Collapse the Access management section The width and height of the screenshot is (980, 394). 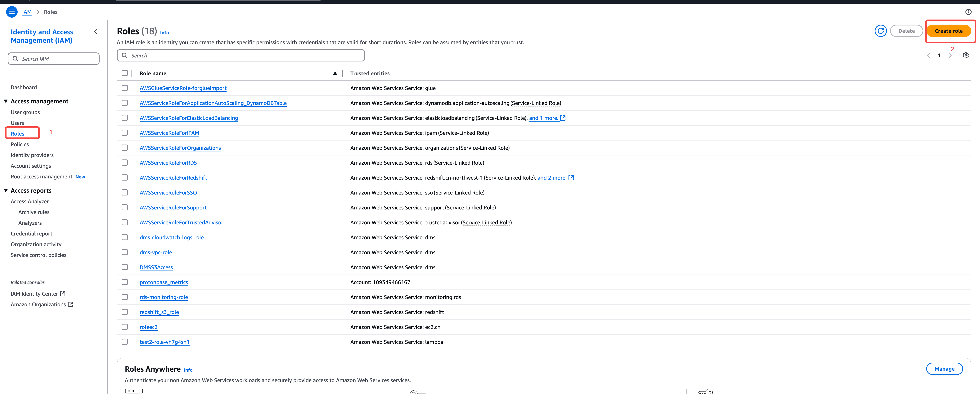point(6,101)
